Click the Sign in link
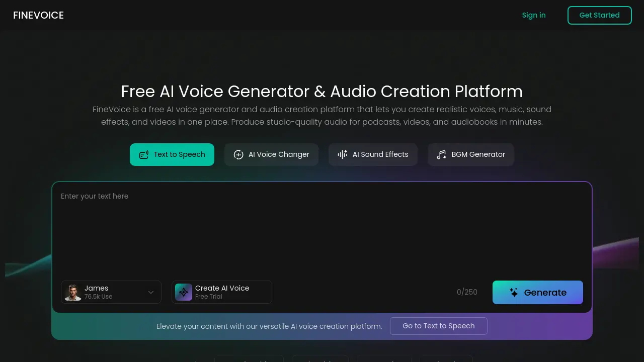 click(x=534, y=15)
